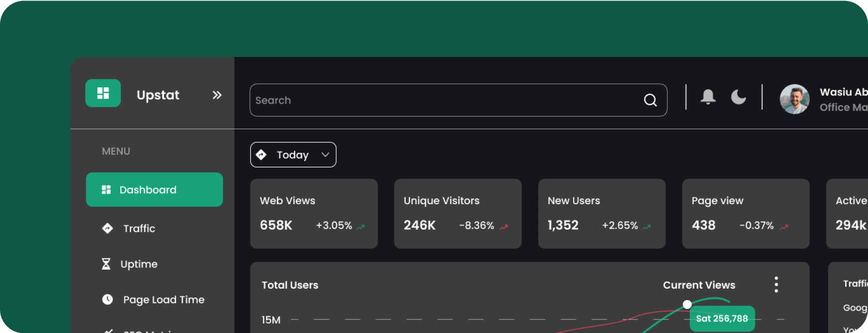
Task: Click the chart data point marker
Action: 687,304
